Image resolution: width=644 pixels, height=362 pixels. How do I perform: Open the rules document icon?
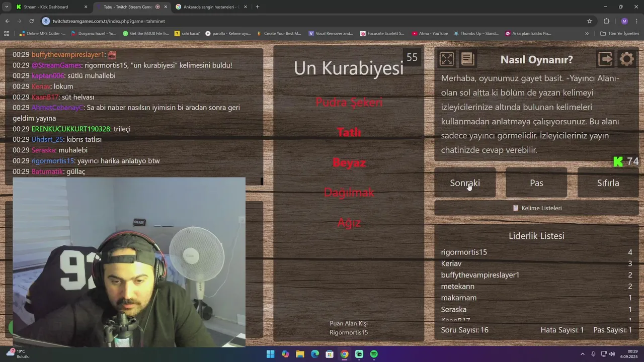point(467,59)
